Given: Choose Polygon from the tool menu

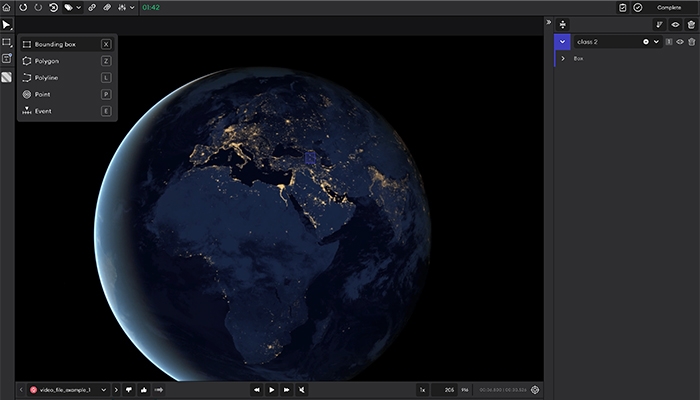Looking at the screenshot, I should coord(47,61).
